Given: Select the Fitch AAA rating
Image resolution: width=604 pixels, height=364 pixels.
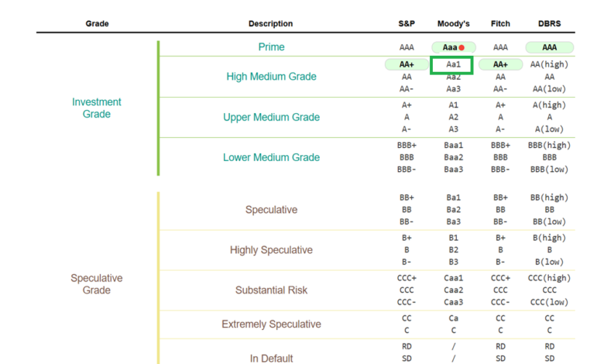Looking at the screenshot, I should pyautogui.click(x=500, y=47).
